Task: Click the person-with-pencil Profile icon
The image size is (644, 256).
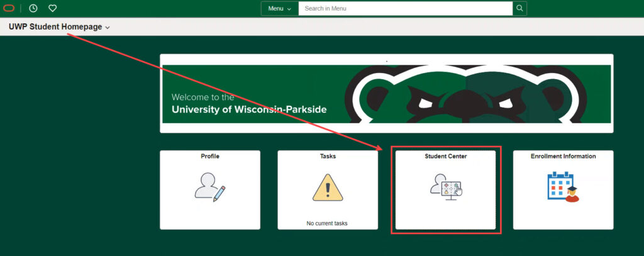Action: (x=210, y=187)
